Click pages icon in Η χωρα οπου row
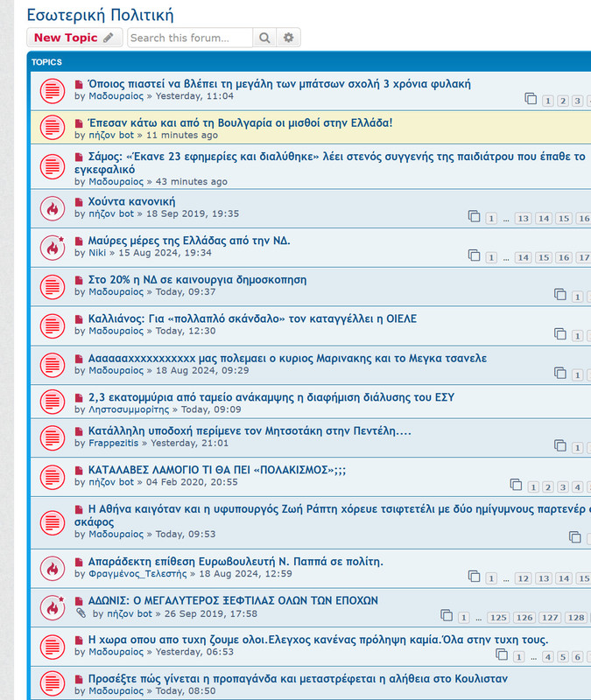The width and height of the screenshot is (591, 700). [502, 654]
